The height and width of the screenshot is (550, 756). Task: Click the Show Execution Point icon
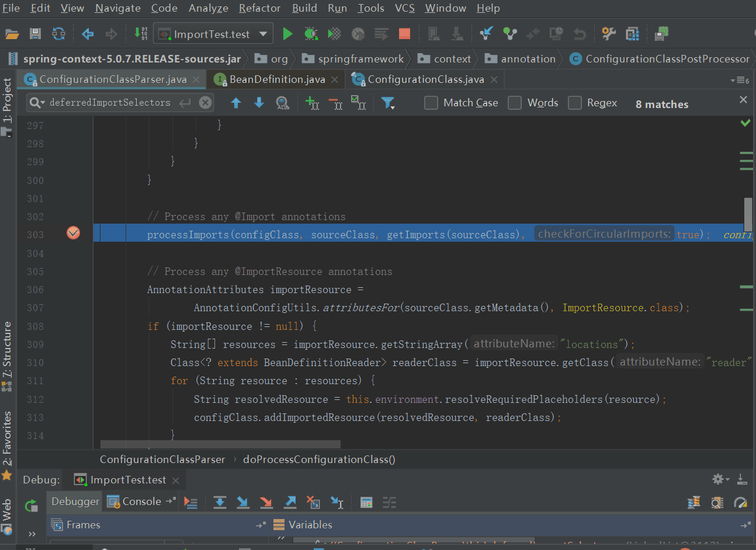190,502
